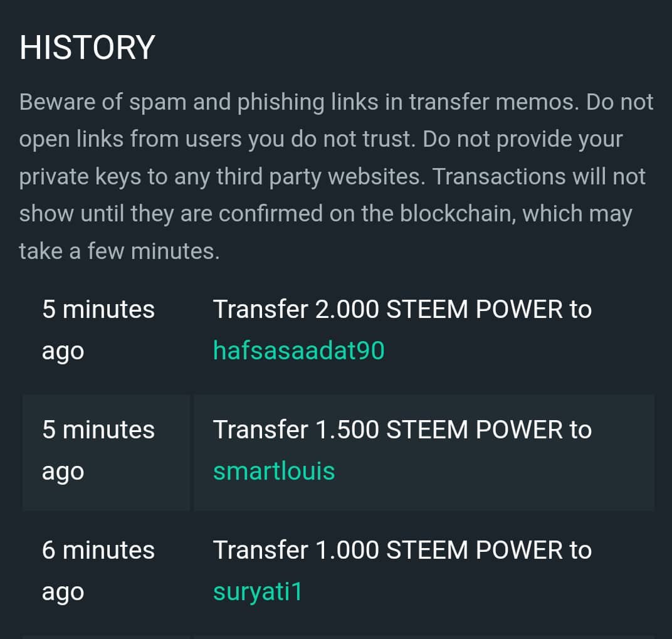Click the word "Transfer" in the 2.000 row
Image resolution: width=672 pixels, height=639 pixels.
coord(260,309)
